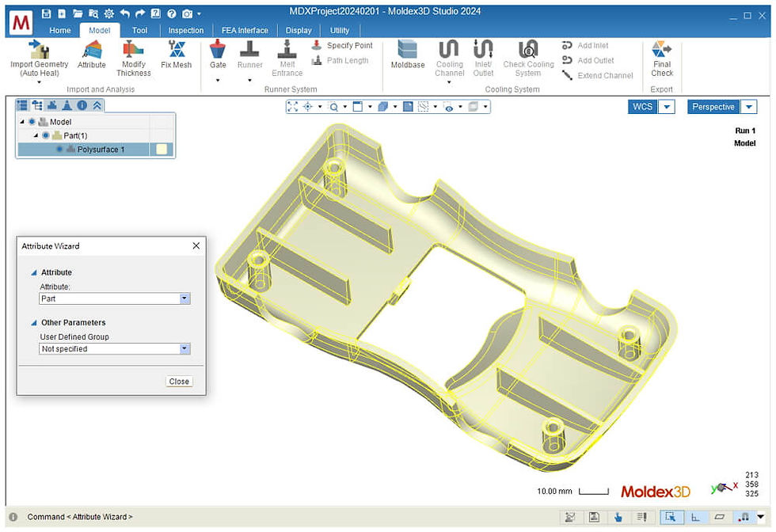
Task: Save project via quick access save icon
Action: [x=46, y=13]
